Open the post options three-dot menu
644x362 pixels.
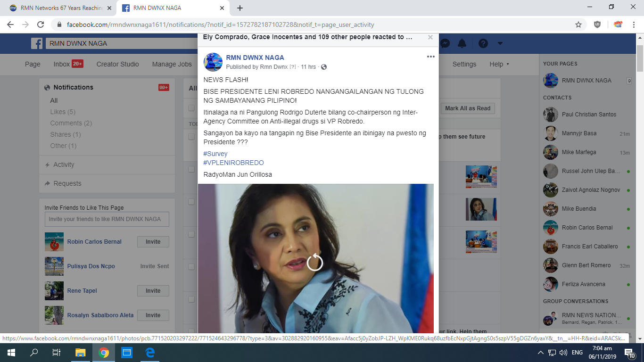click(430, 57)
